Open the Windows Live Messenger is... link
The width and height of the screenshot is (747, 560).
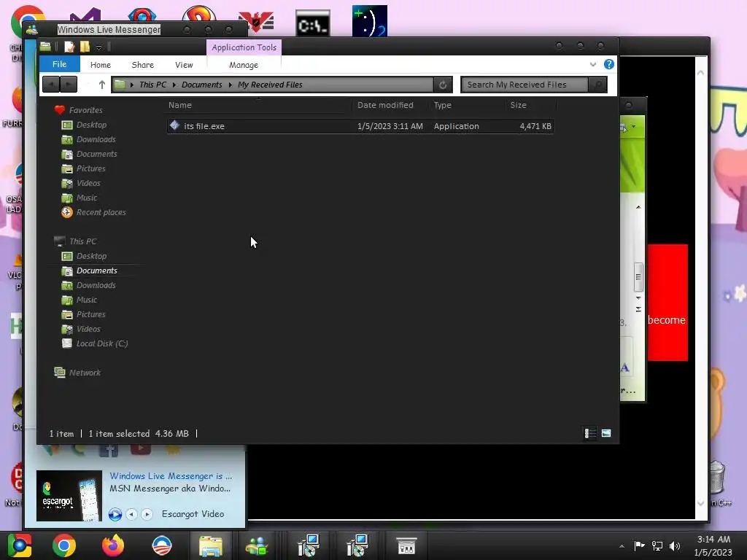171,475
